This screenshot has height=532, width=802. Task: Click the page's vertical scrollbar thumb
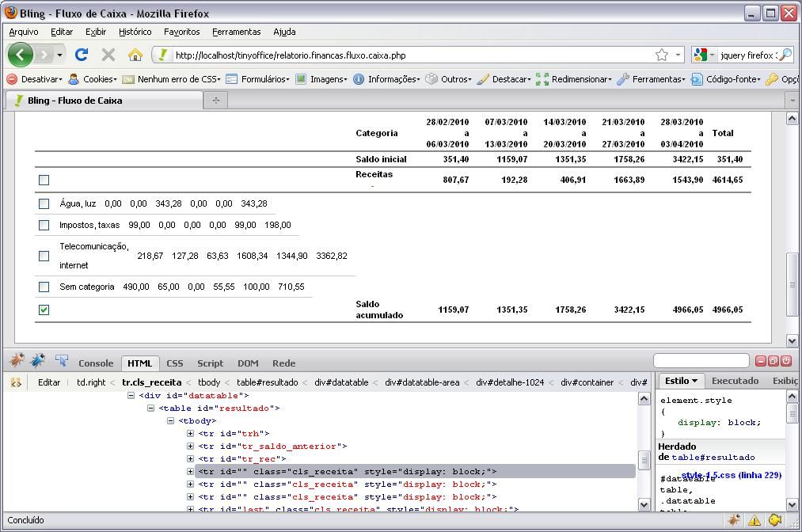tap(792, 283)
